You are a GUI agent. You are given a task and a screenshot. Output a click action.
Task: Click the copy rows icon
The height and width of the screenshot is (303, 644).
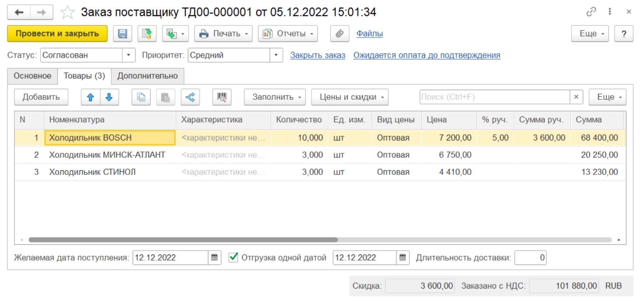point(141,97)
